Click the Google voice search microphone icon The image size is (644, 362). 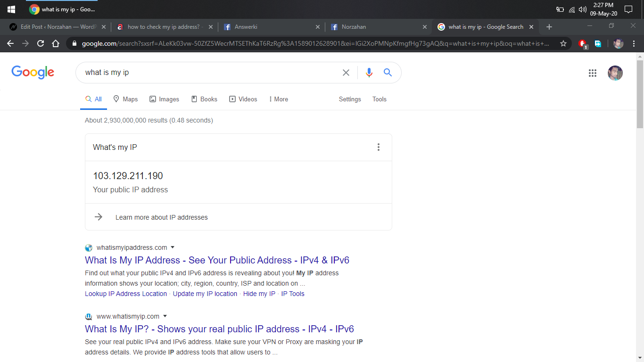click(x=369, y=73)
